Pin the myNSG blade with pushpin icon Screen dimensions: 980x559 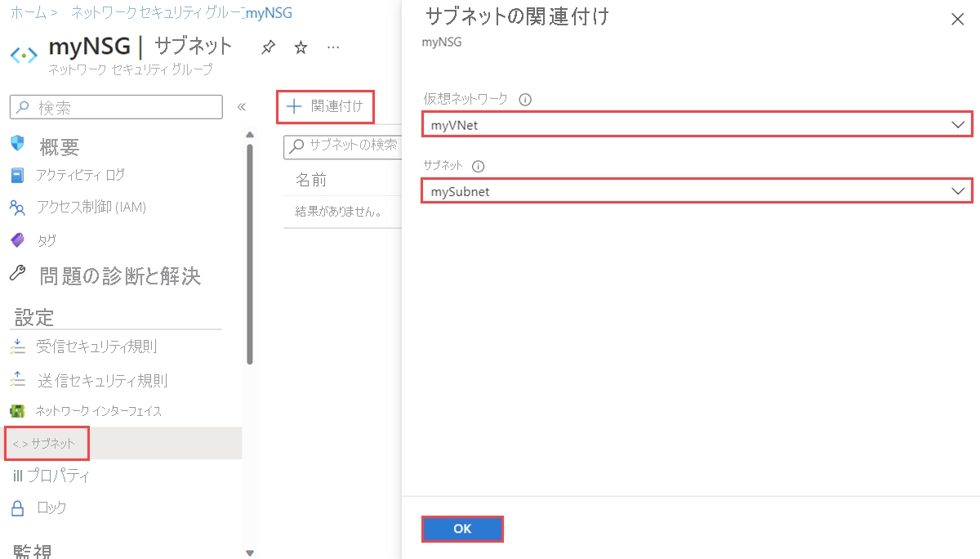[x=268, y=48]
